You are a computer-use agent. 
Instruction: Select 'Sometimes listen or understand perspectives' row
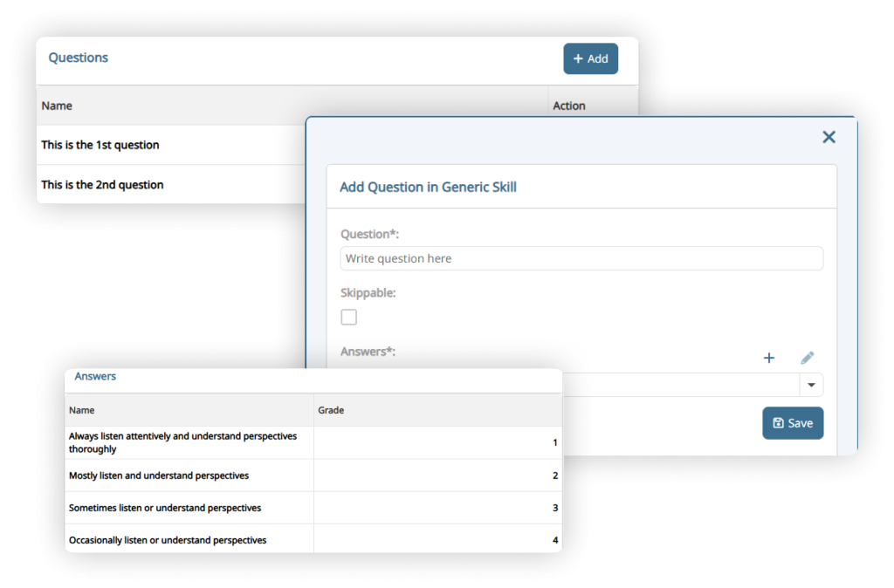[165, 508]
